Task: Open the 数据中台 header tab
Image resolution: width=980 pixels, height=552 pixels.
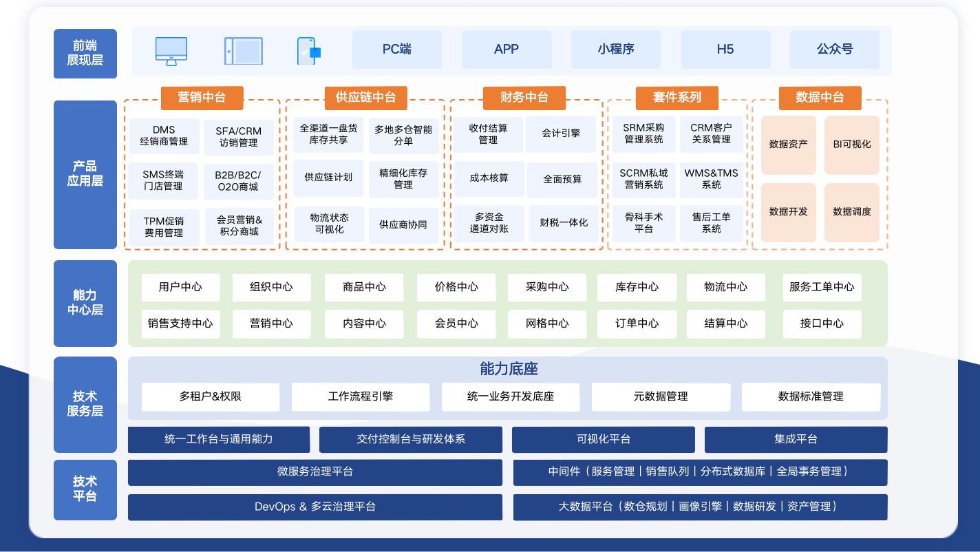Action: [x=820, y=98]
